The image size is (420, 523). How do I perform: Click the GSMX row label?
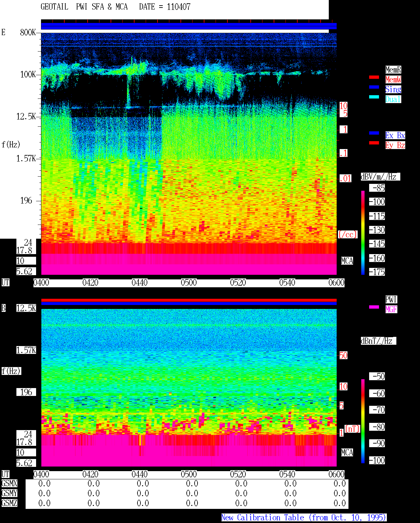[x=9, y=484]
